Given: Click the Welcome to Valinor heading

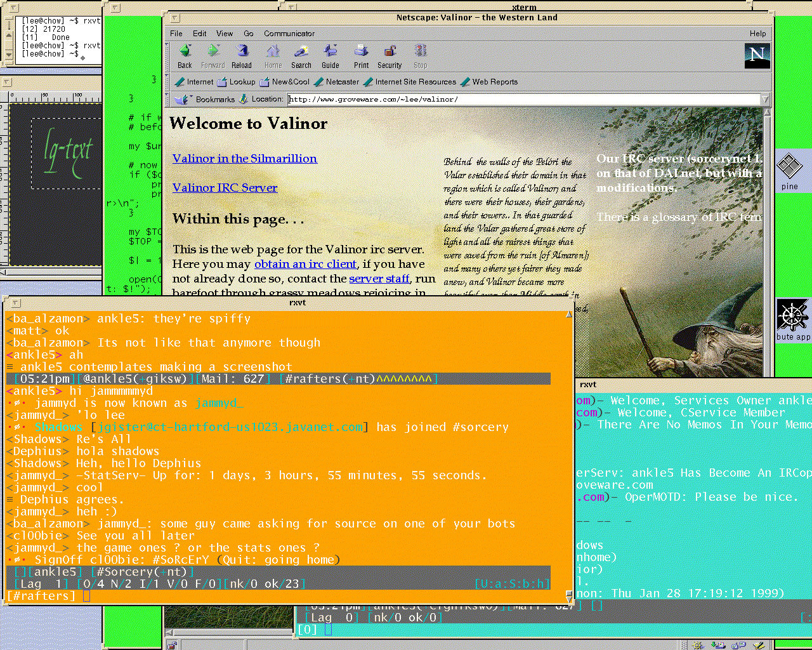Looking at the screenshot, I should (x=249, y=123).
